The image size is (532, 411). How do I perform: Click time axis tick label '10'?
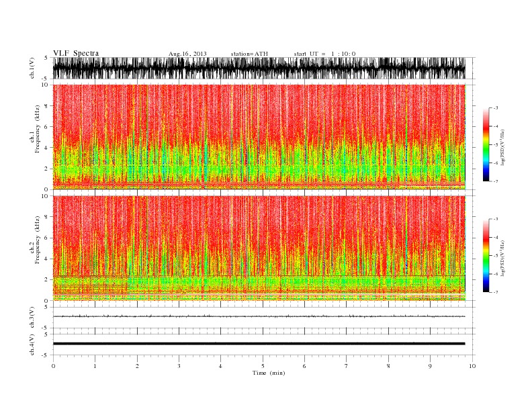(x=472, y=366)
